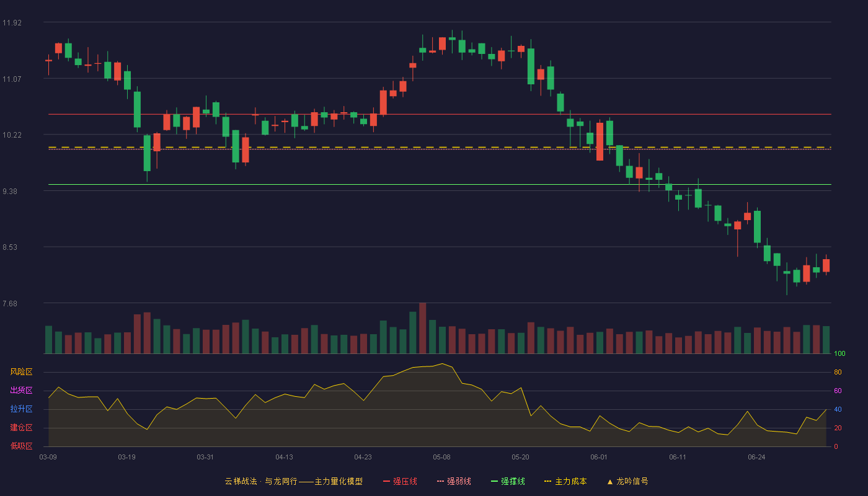The width and height of the screenshot is (868, 496).
Task: Click the magenta 60 indicator scale label
Action: pyautogui.click(x=838, y=391)
